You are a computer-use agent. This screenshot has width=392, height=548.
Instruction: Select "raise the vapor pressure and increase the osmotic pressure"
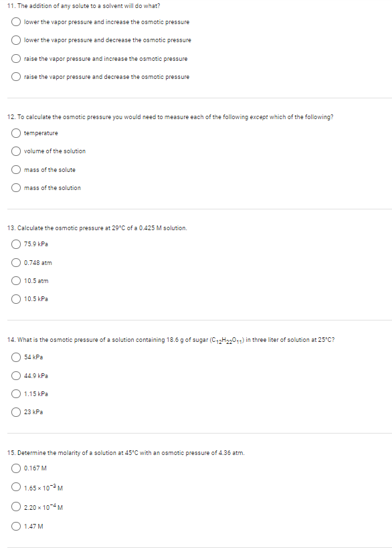tap(15, 58)
